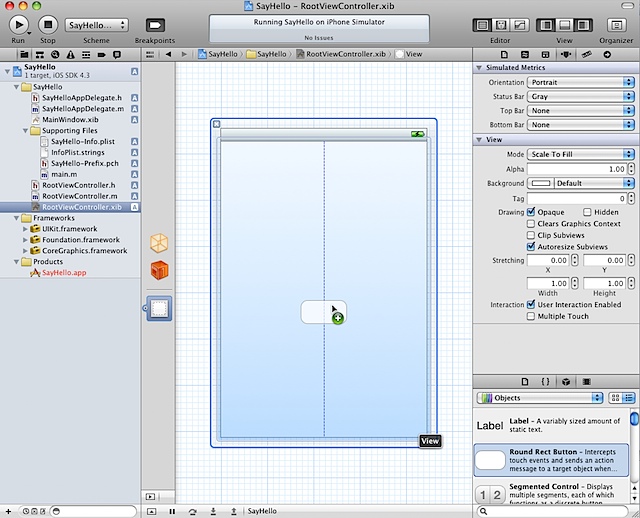Open the Mode Scale To Fill dropdown
This screenshot has height=518, width=640.
581,155
